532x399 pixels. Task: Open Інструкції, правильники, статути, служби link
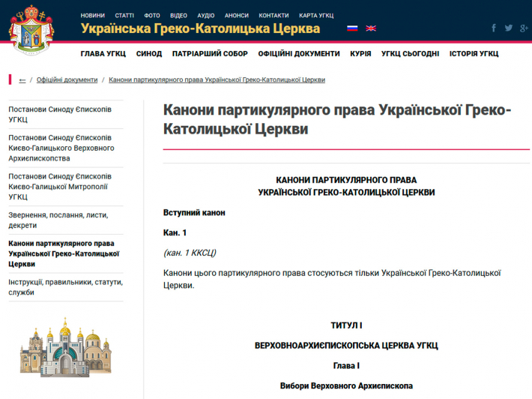[65, 287]
